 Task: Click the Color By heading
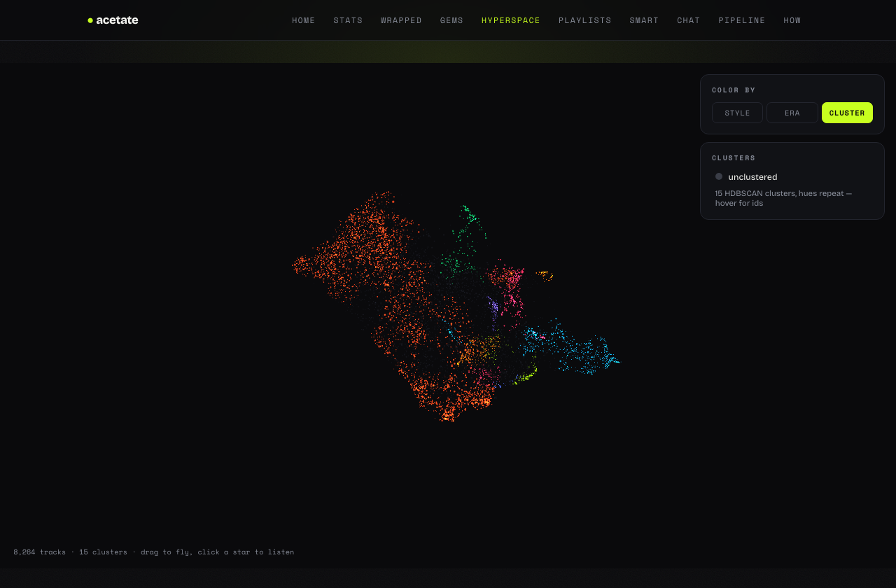(734, 90)
